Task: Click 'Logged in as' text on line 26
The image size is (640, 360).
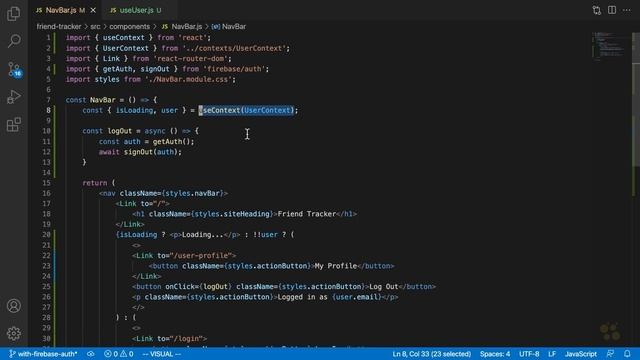Action: click(x=302, y=297)
